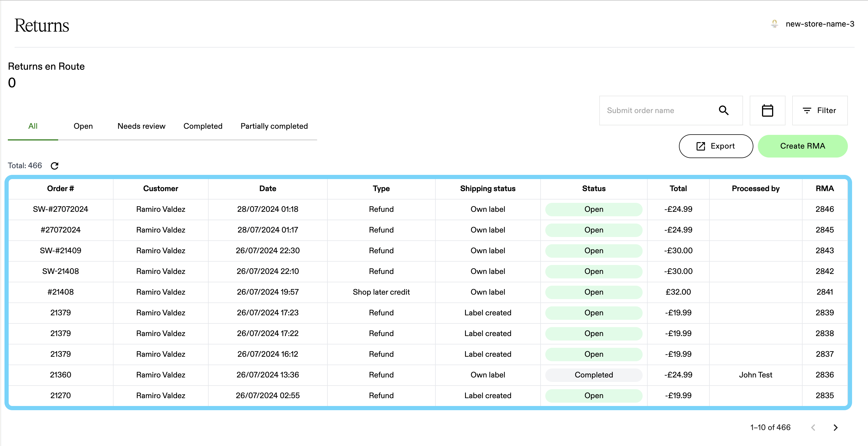Click RMA number 2837

[825, 354]
